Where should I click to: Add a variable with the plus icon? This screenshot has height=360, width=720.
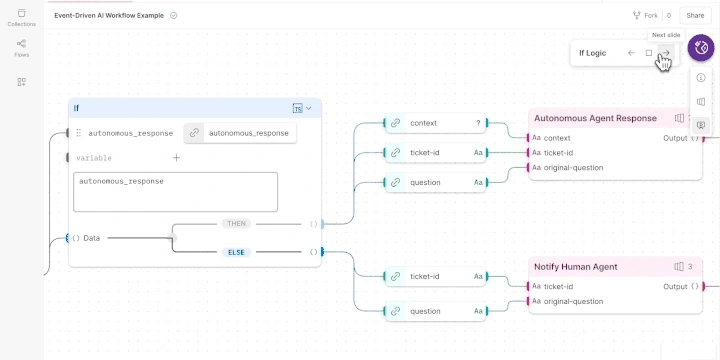[176, 158]
